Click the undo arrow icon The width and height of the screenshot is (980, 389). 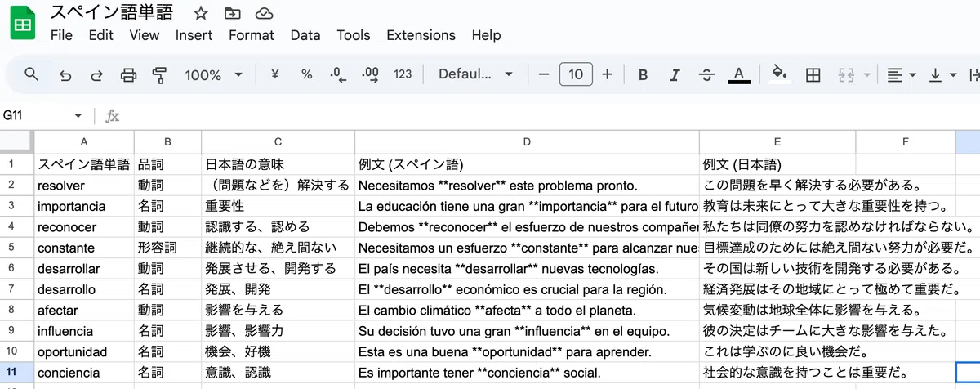click(65, 75)
